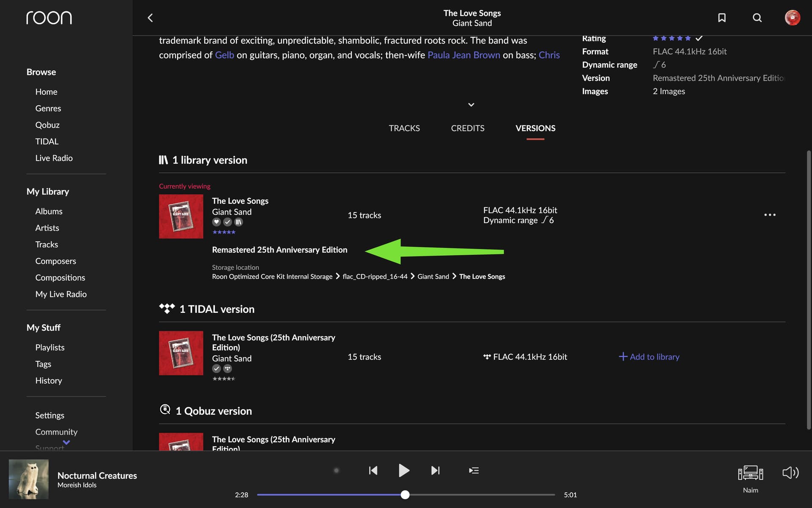This screenshot has height=508, width=812.
Task: Open Naim audio zone selector
Action: coord(750,473)
